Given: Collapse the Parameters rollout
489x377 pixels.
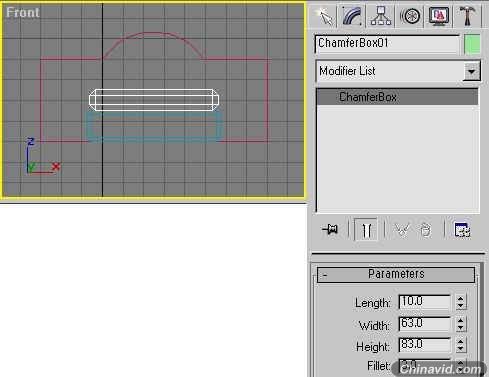Looking at the screenshot, I should coord(396,275).
